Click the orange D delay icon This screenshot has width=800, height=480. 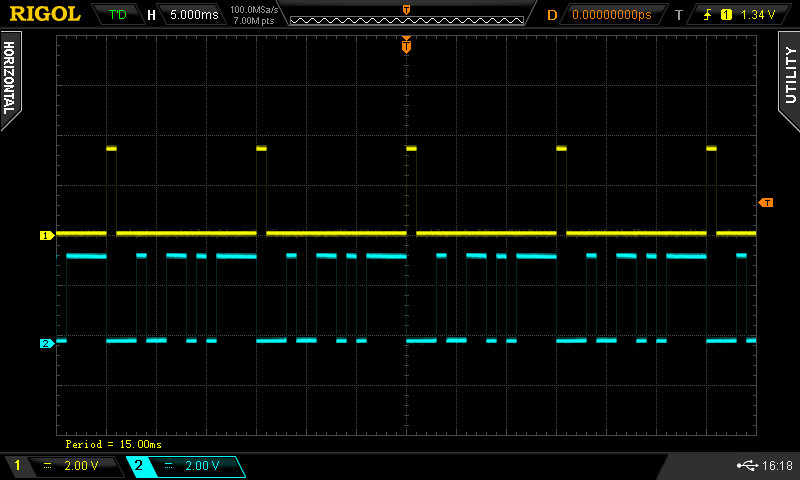(x=551, y=15)
